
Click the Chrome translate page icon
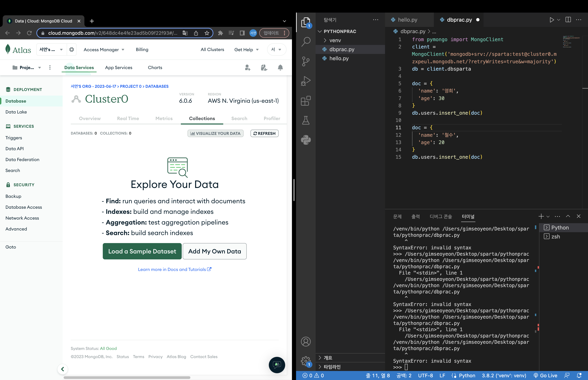pyautogui.click(x=185, y=33)
